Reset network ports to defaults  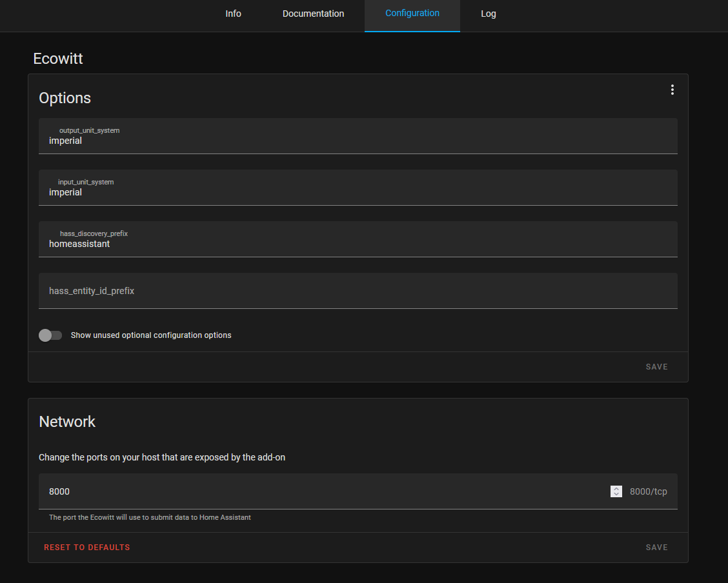(86, 547)
